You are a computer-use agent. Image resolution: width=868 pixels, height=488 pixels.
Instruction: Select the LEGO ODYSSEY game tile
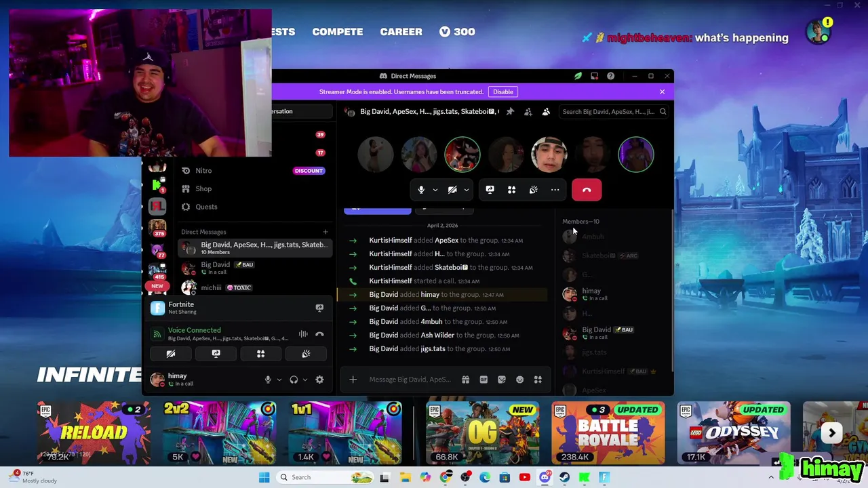coord(734,432)
